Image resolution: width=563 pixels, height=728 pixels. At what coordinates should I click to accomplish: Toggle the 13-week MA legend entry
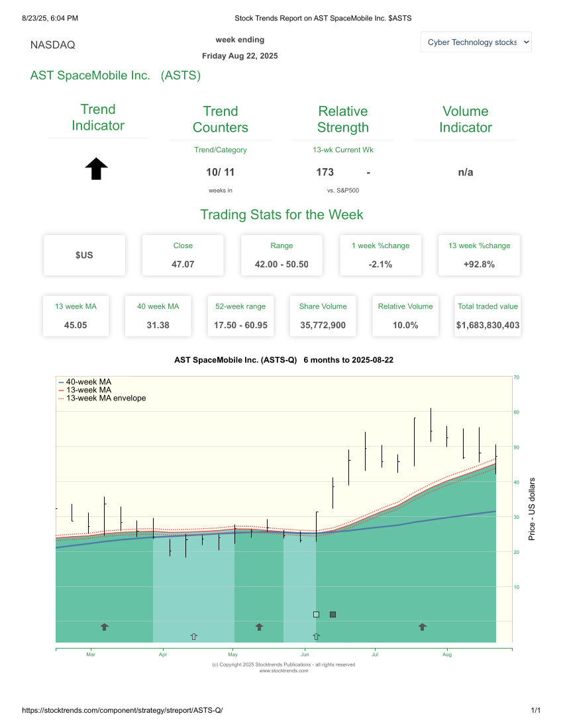86,390
